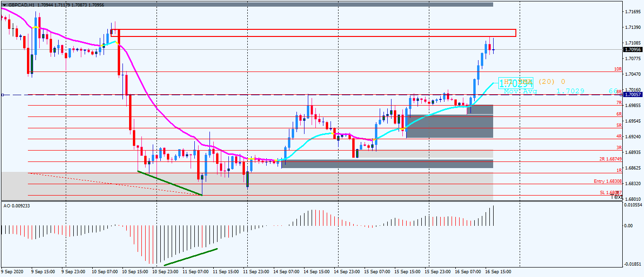Click the 15 Sep 15:00 time label

tap(407, 272)
